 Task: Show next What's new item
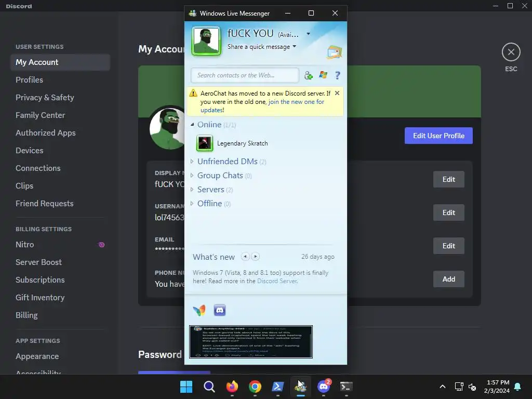point(256,257)
